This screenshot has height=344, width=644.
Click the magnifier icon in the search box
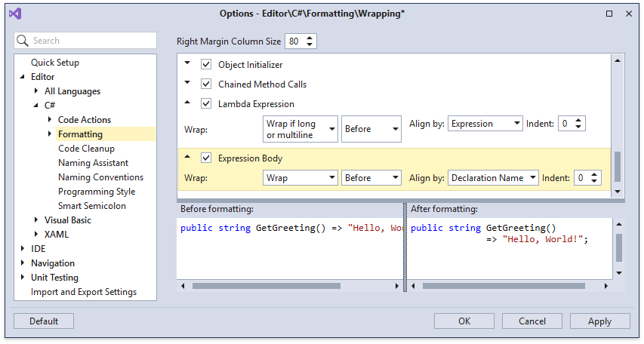point(23,41)
